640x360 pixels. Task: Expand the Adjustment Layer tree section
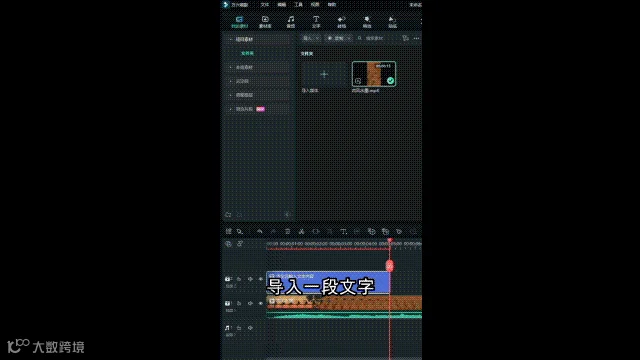tap(231, 95)
